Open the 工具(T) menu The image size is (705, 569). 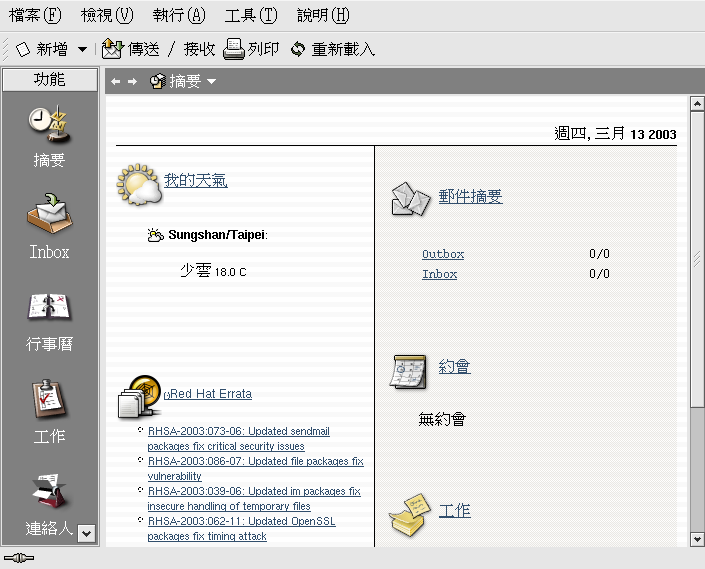(x=251, y=15)
